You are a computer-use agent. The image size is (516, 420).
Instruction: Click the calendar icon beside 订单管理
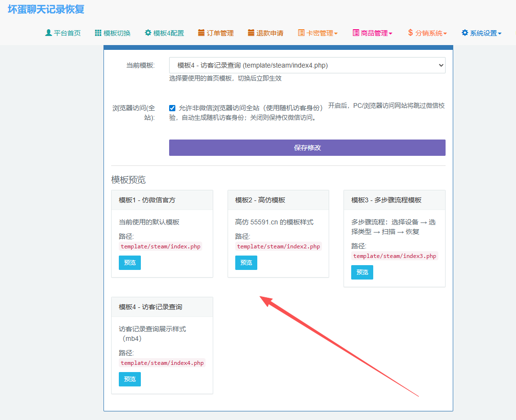click(202, 33)
